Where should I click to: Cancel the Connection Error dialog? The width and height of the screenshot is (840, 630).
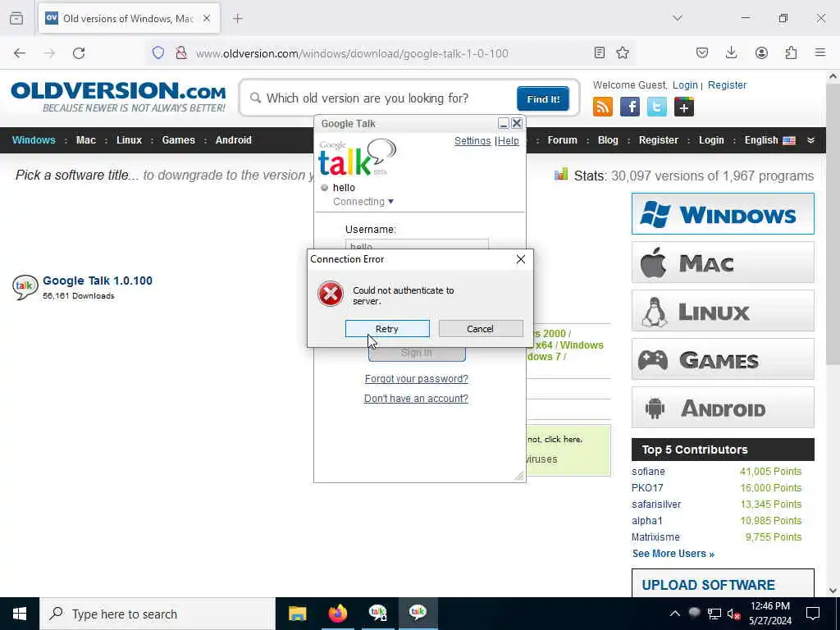point(481,328)
